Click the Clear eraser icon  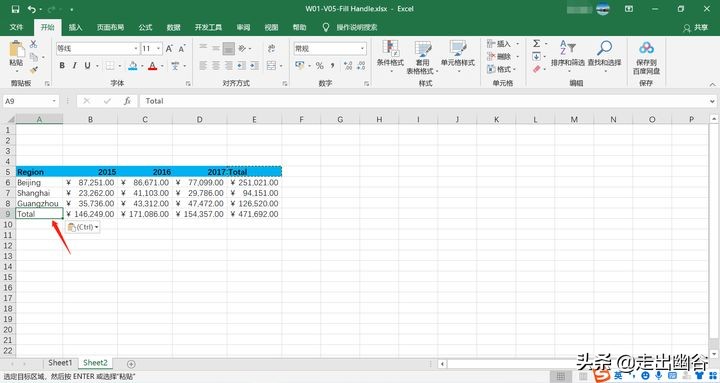(x=536, y=69)
